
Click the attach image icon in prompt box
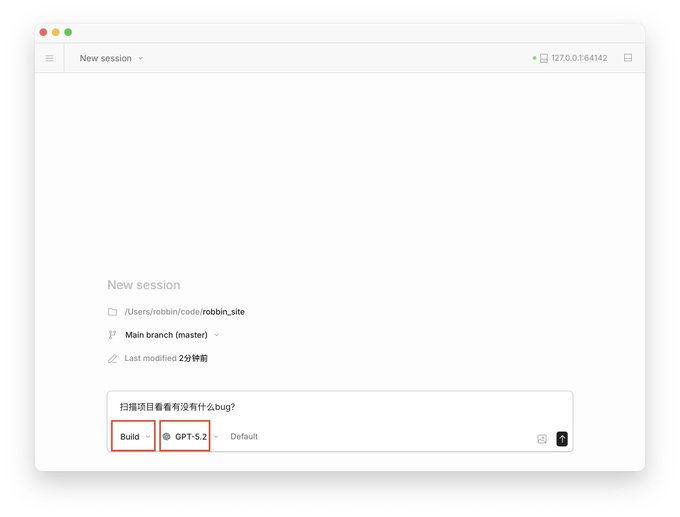tap(542, 439)
